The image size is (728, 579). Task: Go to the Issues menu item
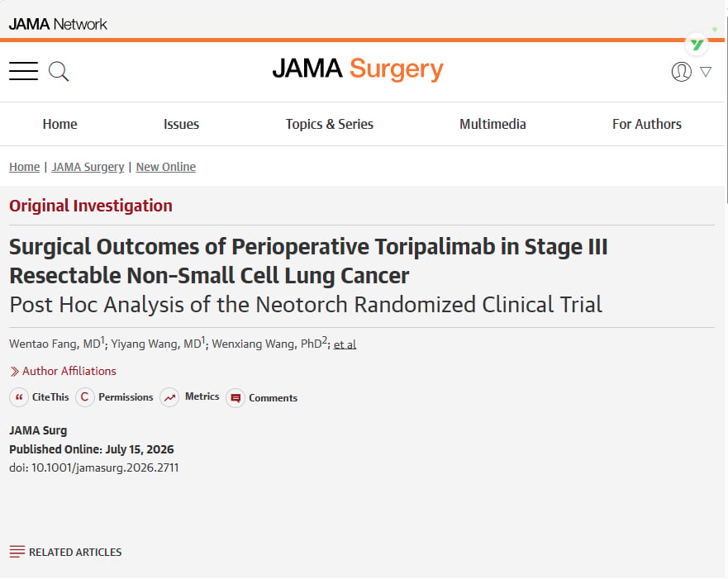(181, 125)
